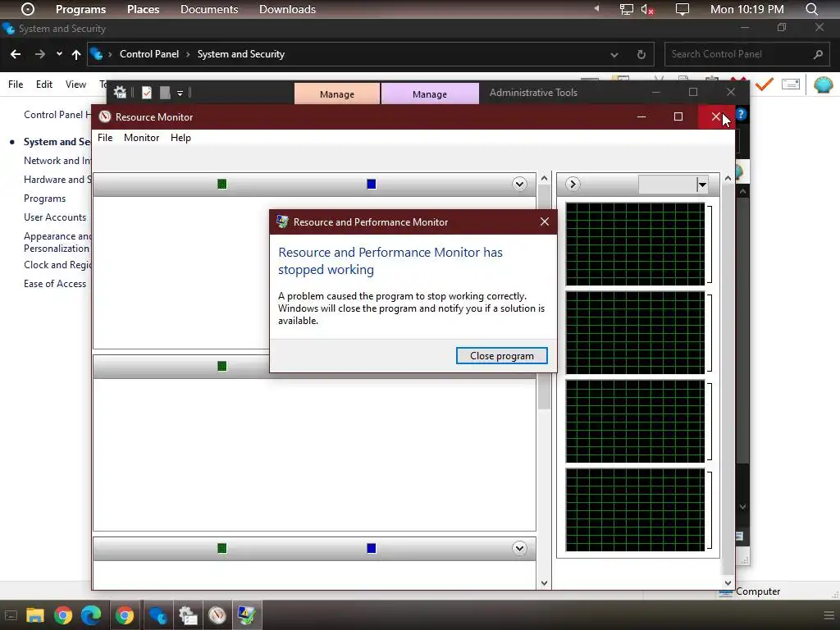Screen dimensions: 840x630
Task: Click the blue help question mark icon
Action: click(x=741, y=114)
